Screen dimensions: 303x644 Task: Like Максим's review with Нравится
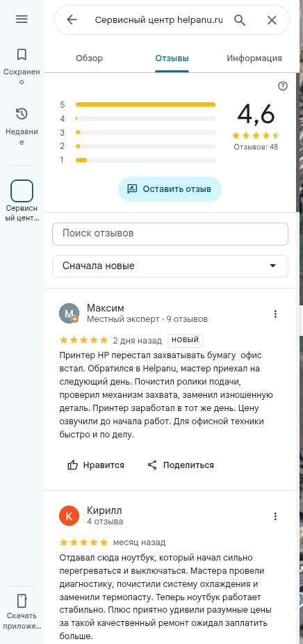click(96, 465)
